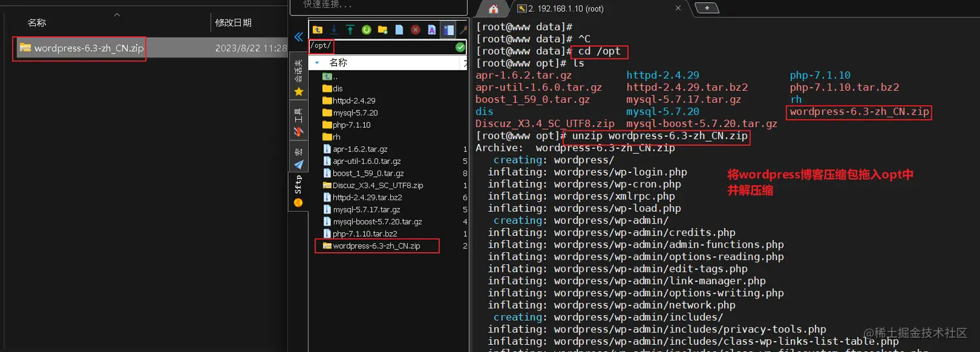Refresh the SFTP folder listing

366,30
